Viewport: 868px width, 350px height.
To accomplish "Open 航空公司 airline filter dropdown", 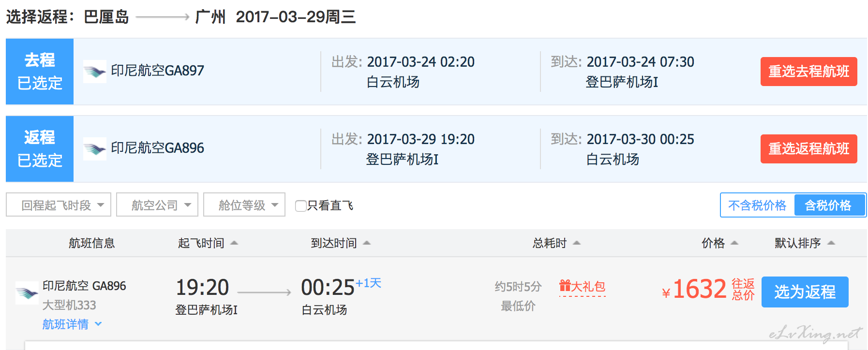I will pyautogui.click(x=157, y=205).
